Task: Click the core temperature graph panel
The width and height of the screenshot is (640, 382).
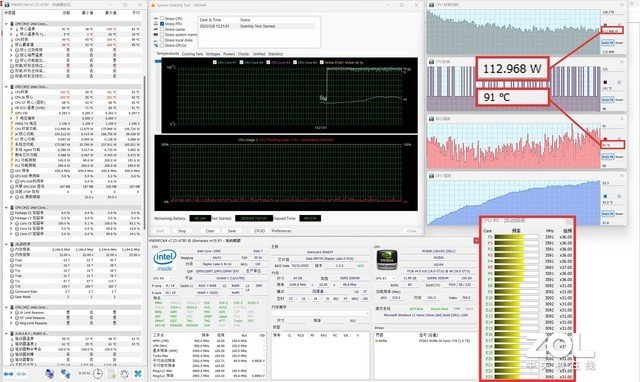Action: (513, 145)
